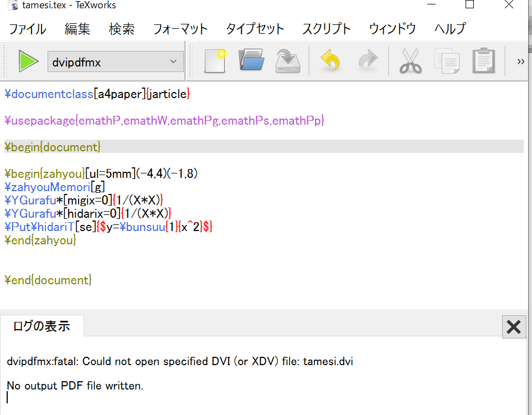The height and width of the screenshot is (415, 532).
Task: Undo the last edit
Action: (x=329, y=61)
